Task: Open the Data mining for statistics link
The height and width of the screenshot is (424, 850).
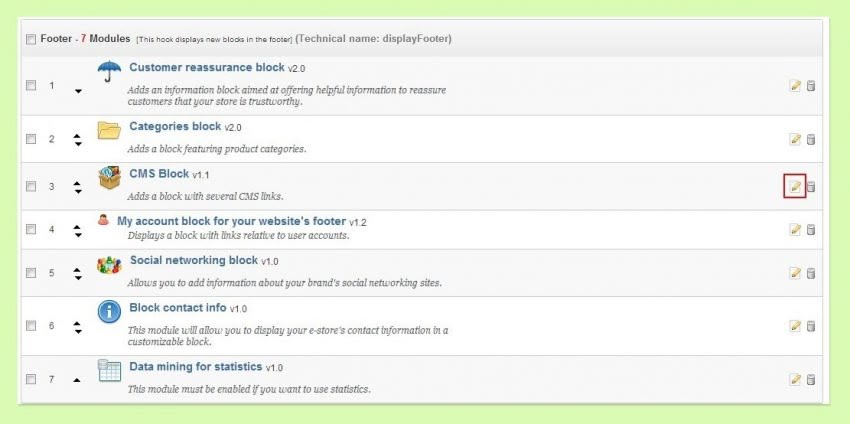Action: coord(196,367)
